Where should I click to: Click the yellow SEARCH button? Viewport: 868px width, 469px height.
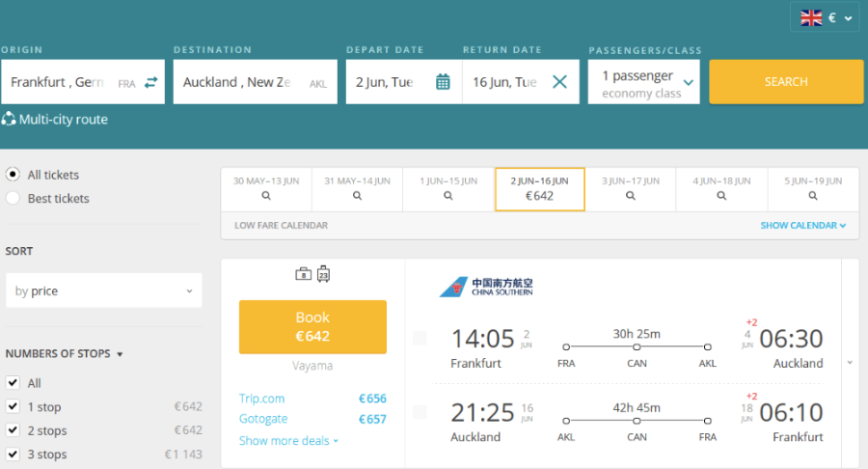pyautogui.click(x=786, y=82)
